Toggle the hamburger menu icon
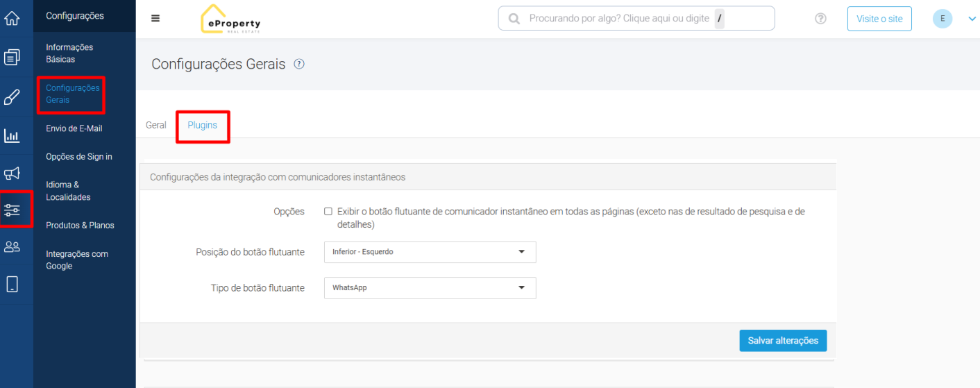 point(155,19)
